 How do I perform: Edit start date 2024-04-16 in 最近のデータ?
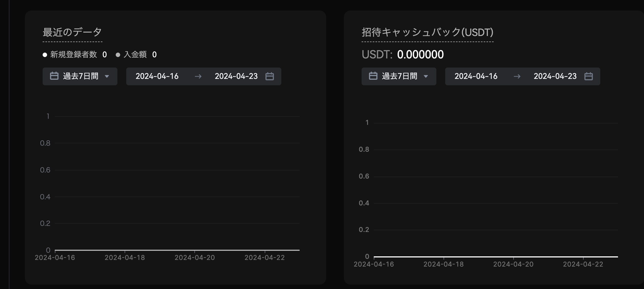click(157, 76)
